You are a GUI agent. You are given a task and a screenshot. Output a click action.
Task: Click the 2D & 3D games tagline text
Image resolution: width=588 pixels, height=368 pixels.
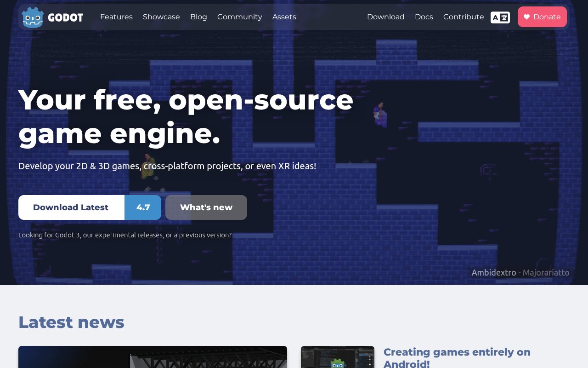[167, 166]
